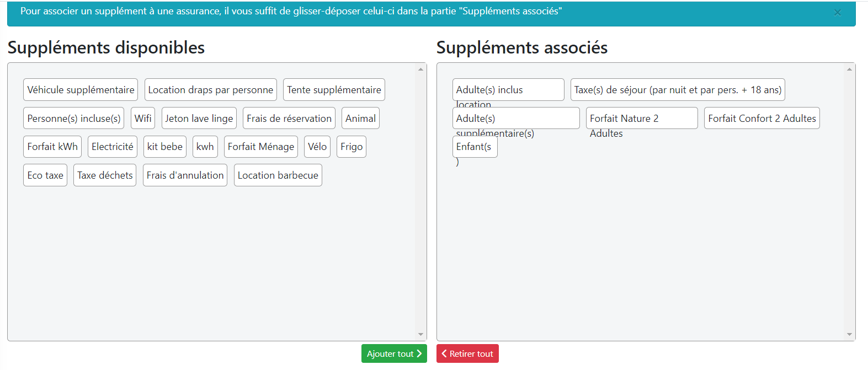The height and width of the screenshot is (370, 868).
Task: Dismiss the blue info banner
Action: [x=837, y=13]
